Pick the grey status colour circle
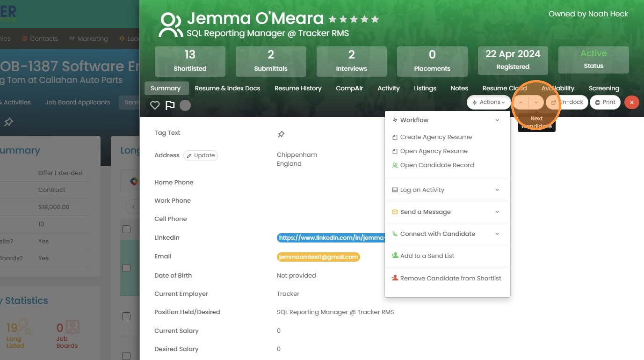The height and width of the screenshot is (360, 644). [x=185, y=105]
